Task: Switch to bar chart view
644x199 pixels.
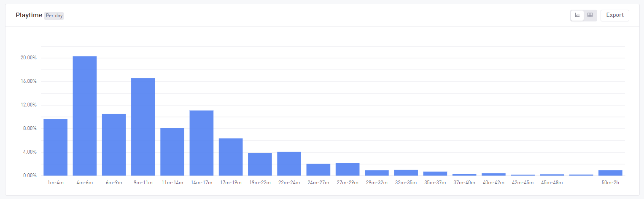Action: coord(577,15)
